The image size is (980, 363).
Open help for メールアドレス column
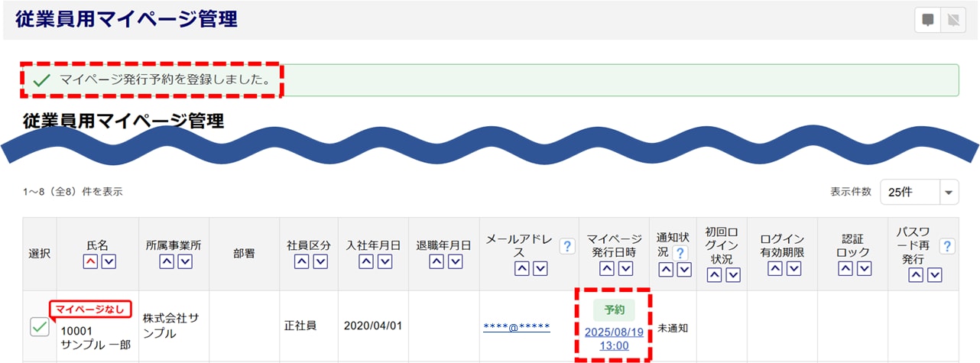566,246
